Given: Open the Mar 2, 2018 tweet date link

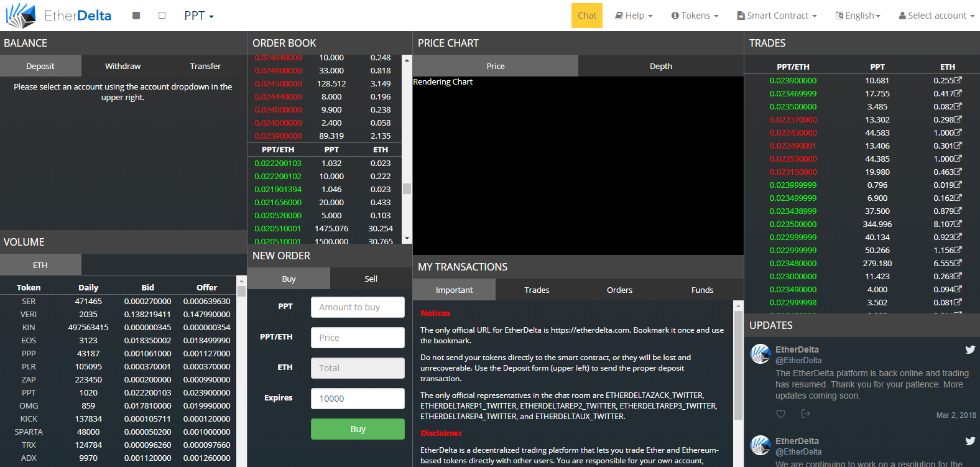Looking at the screenshot, I should (956, 415).
